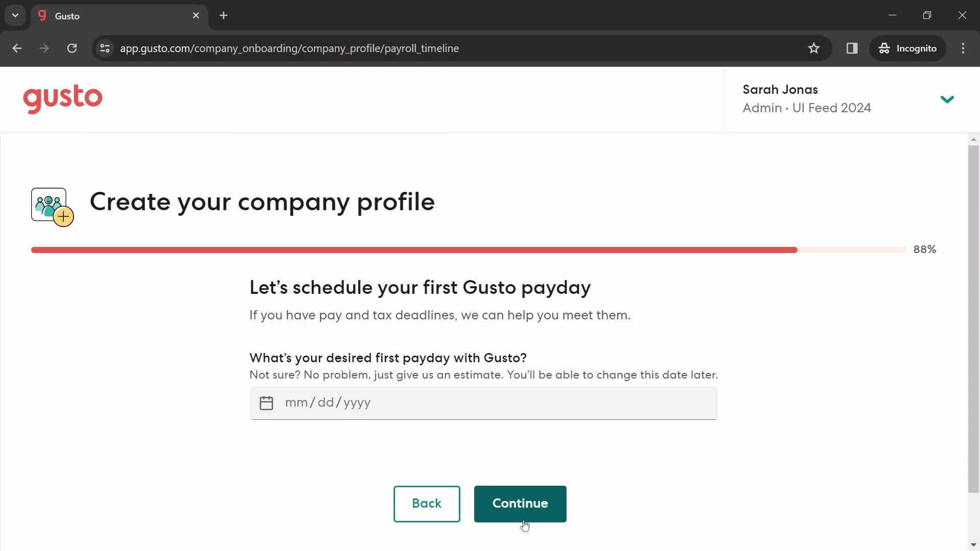Click the back navigation arrow in browser
The image size is (980, 551).
pyautogui.click(x=17, y=48)
